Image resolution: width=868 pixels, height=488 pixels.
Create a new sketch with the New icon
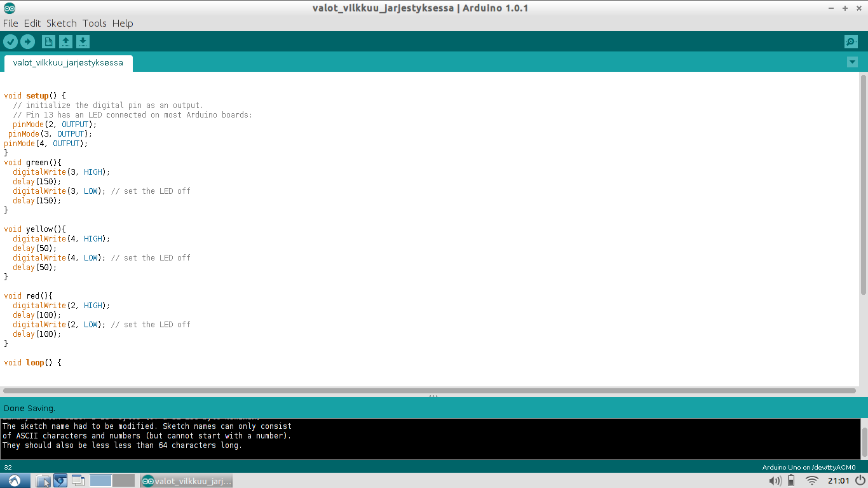pos(48,42)
